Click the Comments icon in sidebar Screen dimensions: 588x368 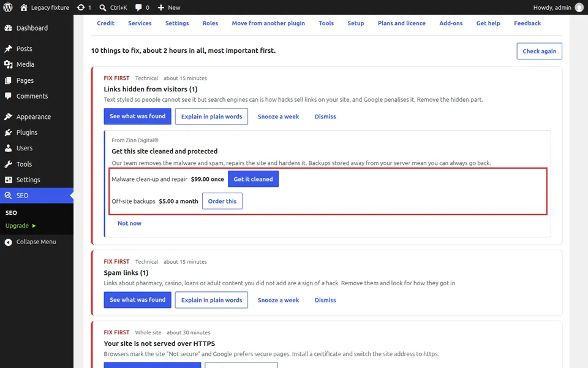tap(8, 96)
